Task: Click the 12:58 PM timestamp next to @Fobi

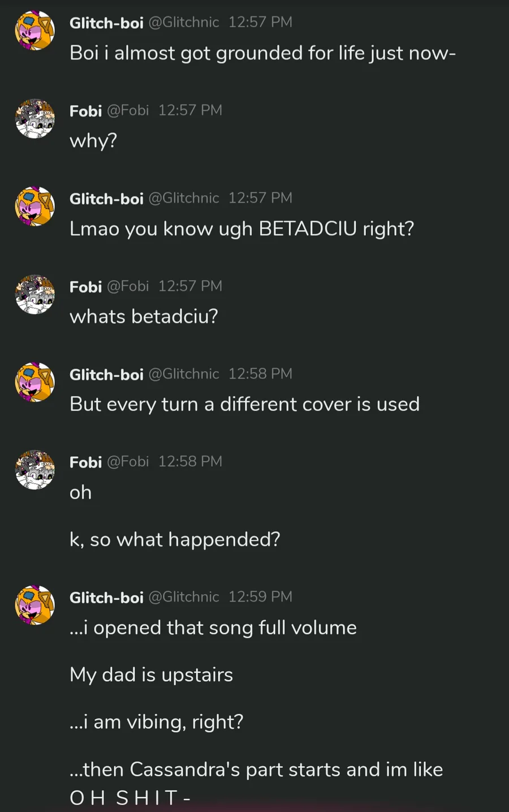Action: 190,462
